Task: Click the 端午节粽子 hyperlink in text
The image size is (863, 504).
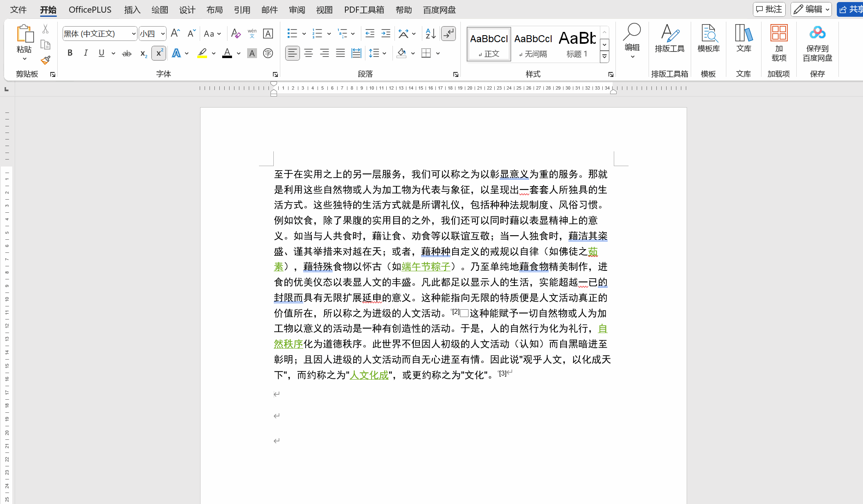Action: tap(426, 267)
